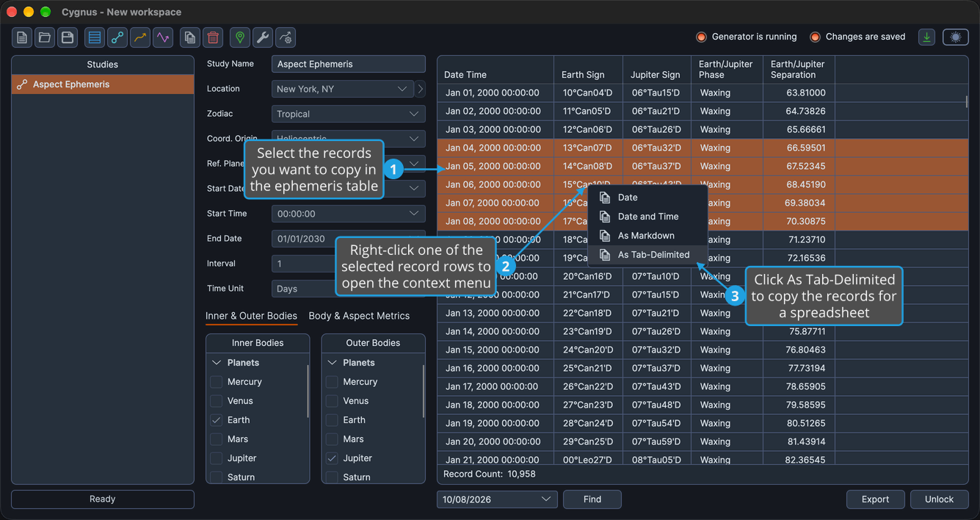Uncheck Earth in Inner Bodies
This screenshot has height=520, width=980.
pos(217,420)
